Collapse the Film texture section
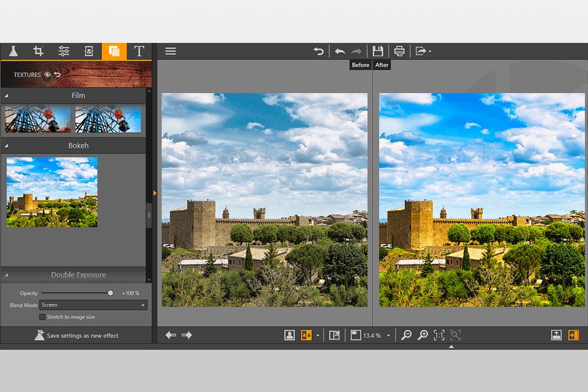 coord(7,96)
